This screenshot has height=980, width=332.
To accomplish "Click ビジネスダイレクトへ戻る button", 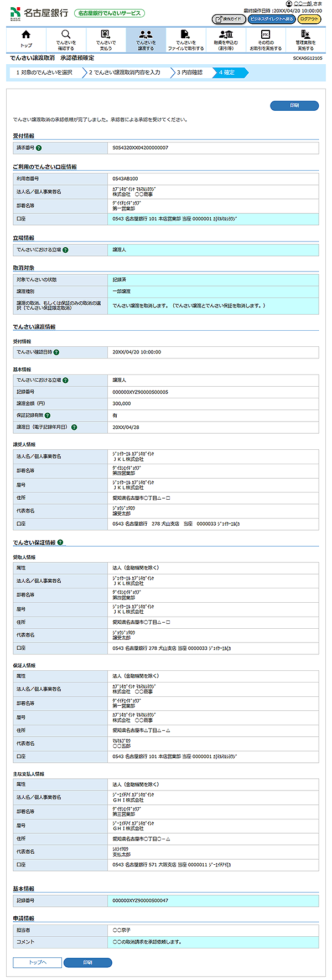I will click(x=271, y=19).
